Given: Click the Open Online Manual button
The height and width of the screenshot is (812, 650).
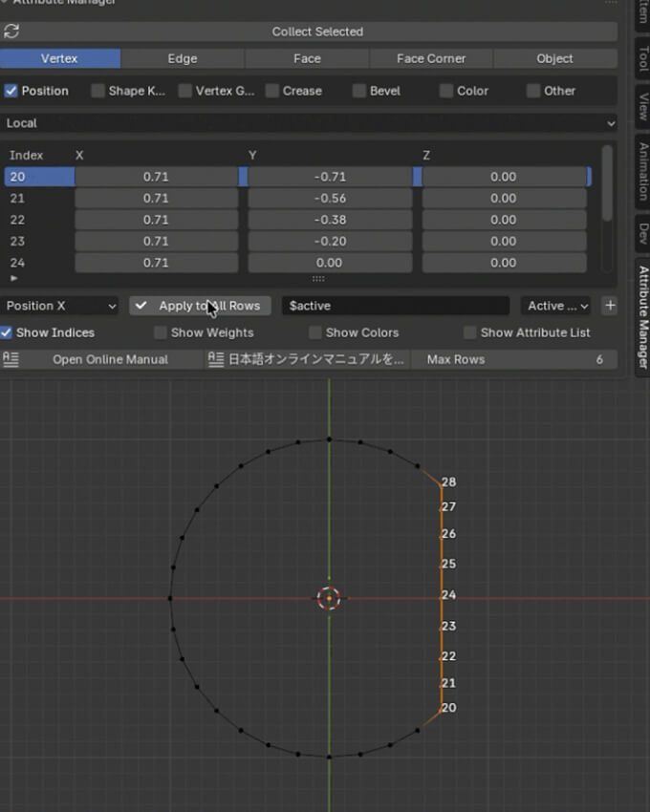Looking at the screenshot, I should (x=110, y=359).
